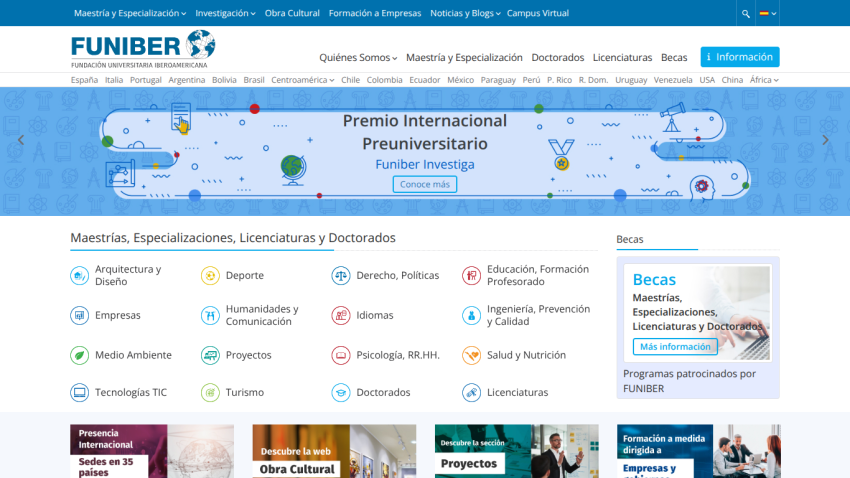The width and height of the screenshot is (850, 478).
Task: Open the Proyectos section card
Action: point(517,451)
